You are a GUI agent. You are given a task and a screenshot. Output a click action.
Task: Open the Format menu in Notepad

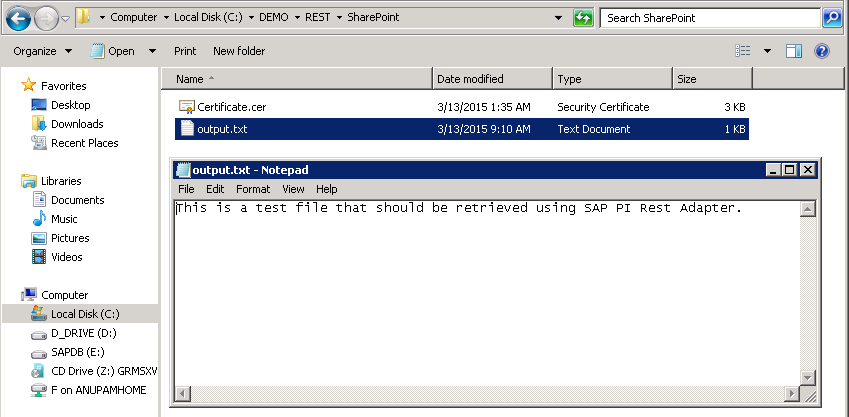point(253,189)
